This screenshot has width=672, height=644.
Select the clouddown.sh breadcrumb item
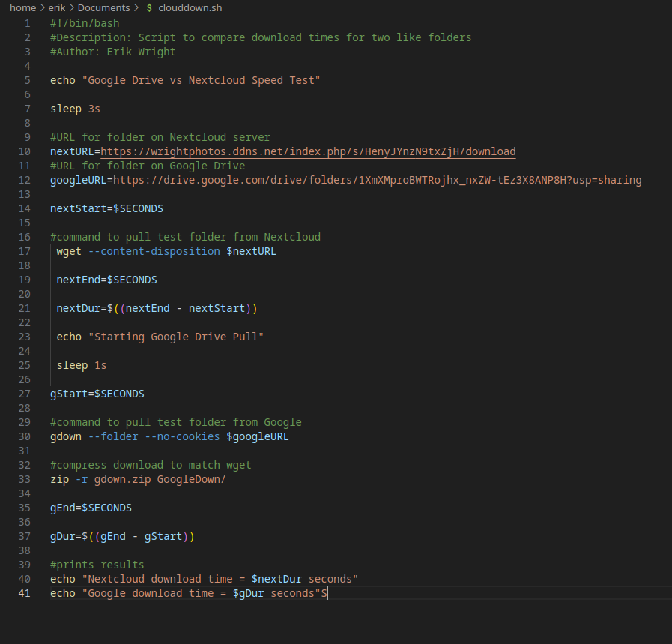(190, 8)
